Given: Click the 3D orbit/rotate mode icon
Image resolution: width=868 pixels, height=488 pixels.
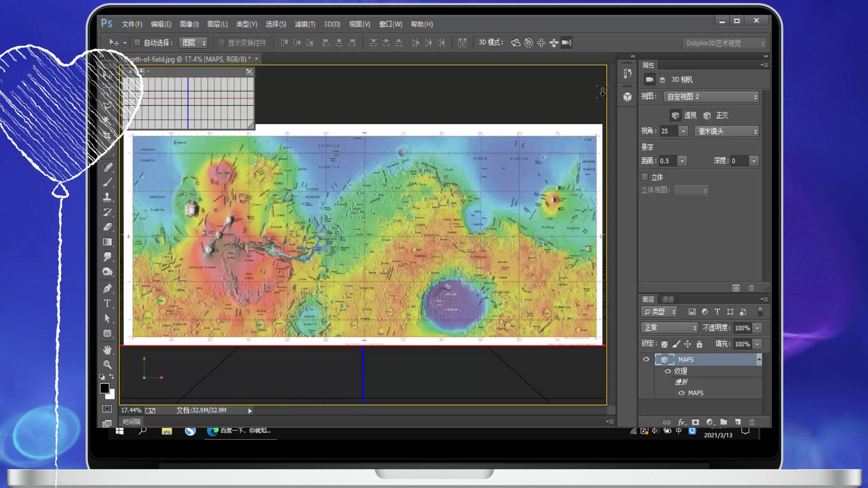Looking at the screenshot, I should (x=515, y=42).
